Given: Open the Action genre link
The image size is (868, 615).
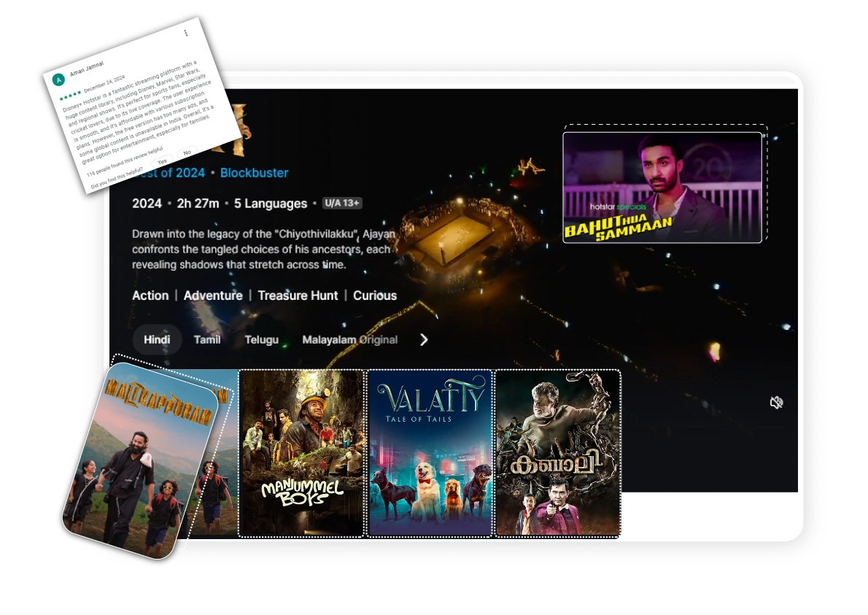Looking at the screenshot, I should [150, 295].
